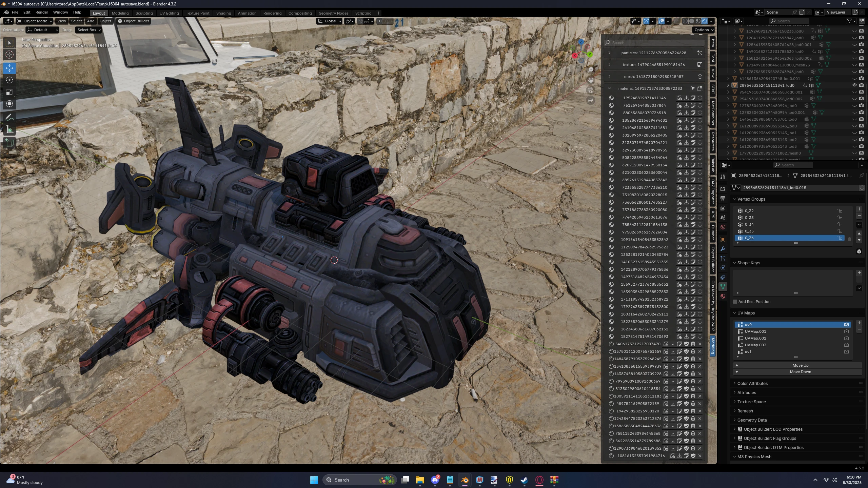
Task: Select the Scale tool
Action: point(9,92)
